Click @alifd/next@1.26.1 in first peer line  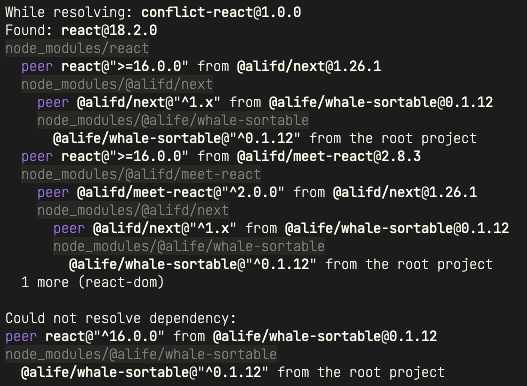[309, 66]
